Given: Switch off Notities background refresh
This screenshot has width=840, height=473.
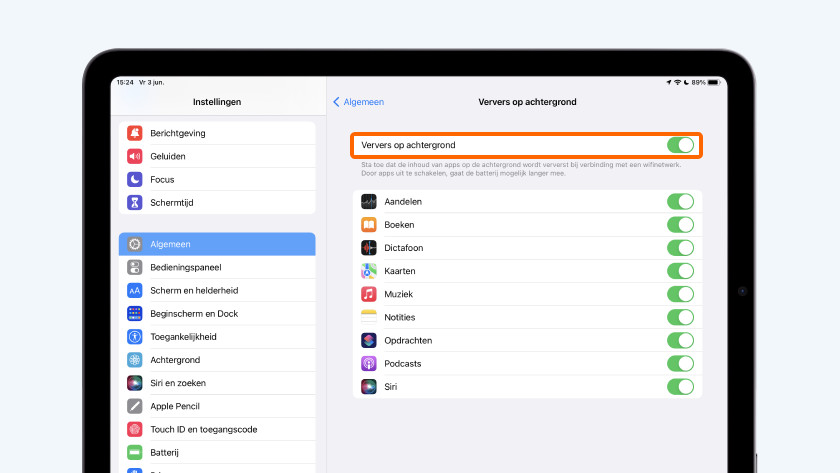Looking at the screenshot, I should click(x=680, y=317).
